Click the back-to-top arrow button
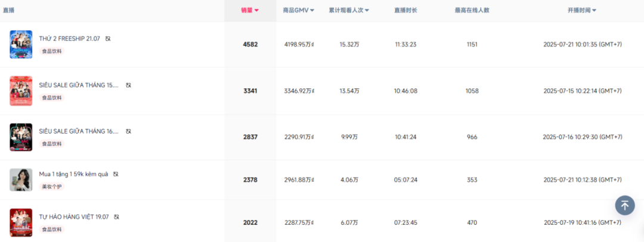This screenshot has height=242, width=644. (625, 205)
